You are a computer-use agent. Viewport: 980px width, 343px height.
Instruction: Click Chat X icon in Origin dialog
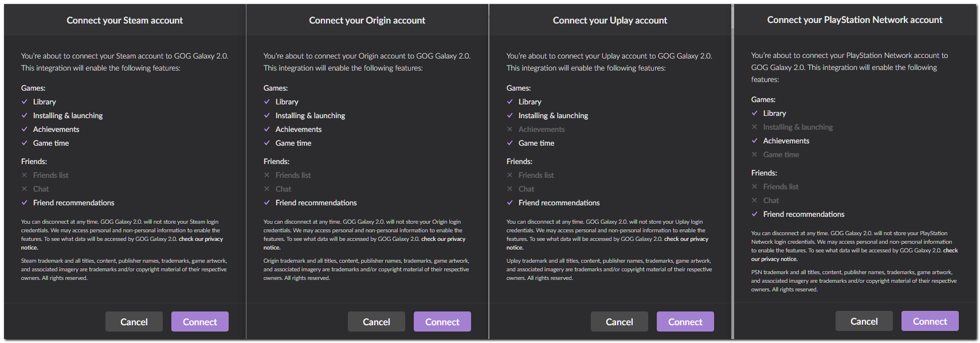[x=267, y=189]
